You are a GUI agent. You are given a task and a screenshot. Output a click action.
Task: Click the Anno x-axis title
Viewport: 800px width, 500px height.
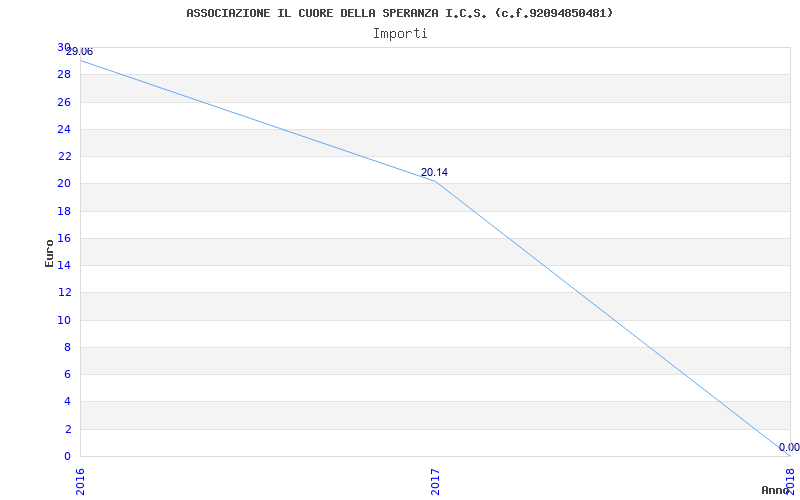(x=776, y=490)
